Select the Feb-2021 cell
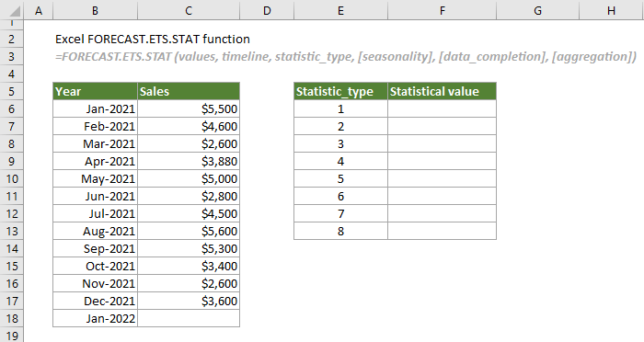Screen dimensions: 644x342 (96, 126)
